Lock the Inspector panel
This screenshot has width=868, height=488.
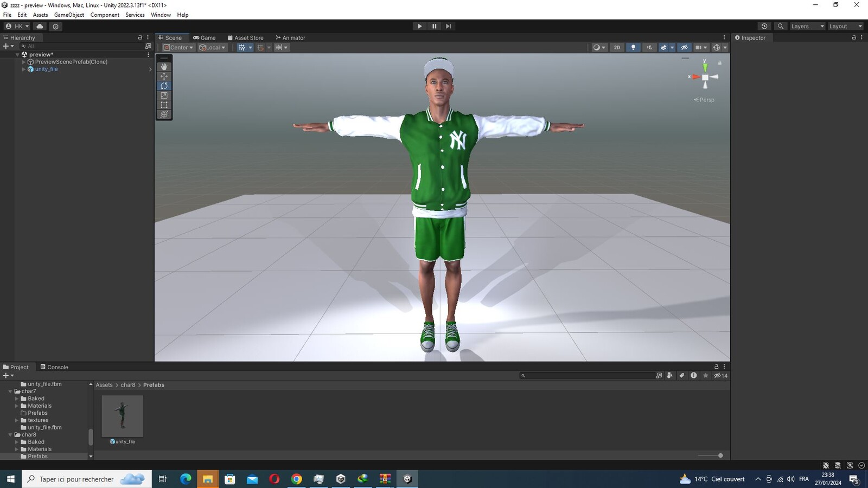point(853,37)
